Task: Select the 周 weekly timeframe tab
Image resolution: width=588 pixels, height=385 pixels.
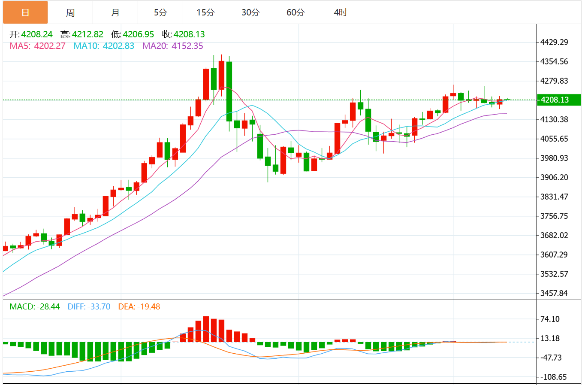Action: (70, 12)
